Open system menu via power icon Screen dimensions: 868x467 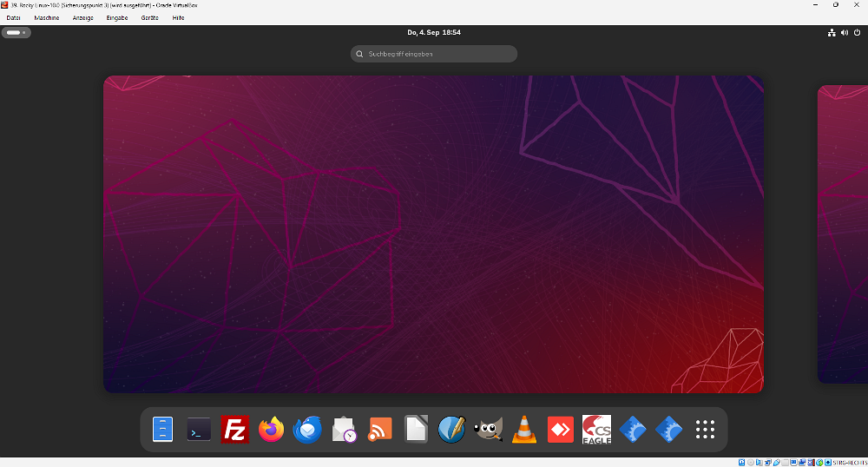tap(857, 33)
